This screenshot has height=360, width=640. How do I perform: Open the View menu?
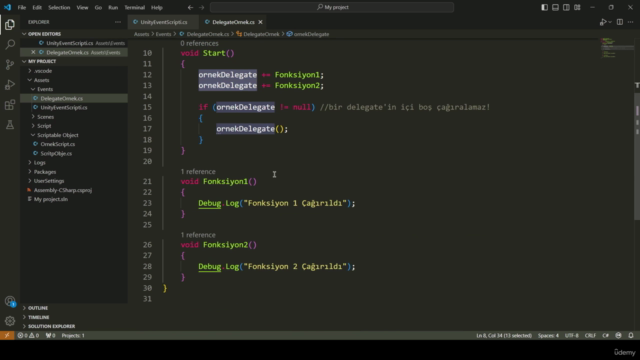[x=82, y=7]
